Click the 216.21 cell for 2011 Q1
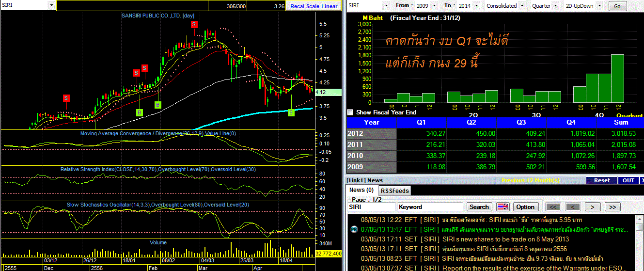This screenshot has width=644, height=271. click(x=421, y=144)
